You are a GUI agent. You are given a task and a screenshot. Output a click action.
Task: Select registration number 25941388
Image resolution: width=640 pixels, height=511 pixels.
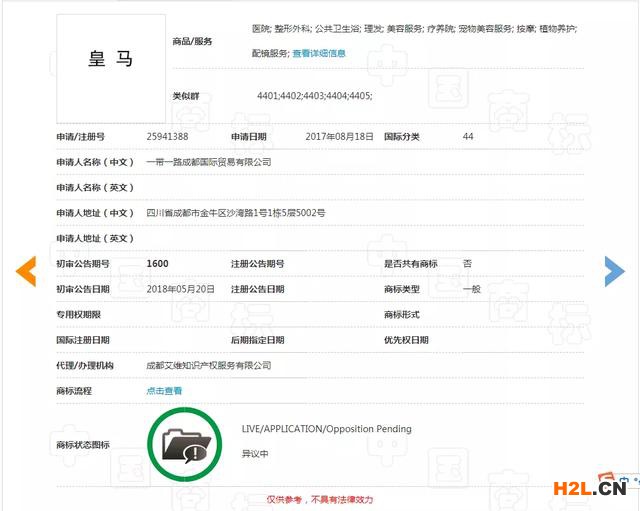coord(167,136)
